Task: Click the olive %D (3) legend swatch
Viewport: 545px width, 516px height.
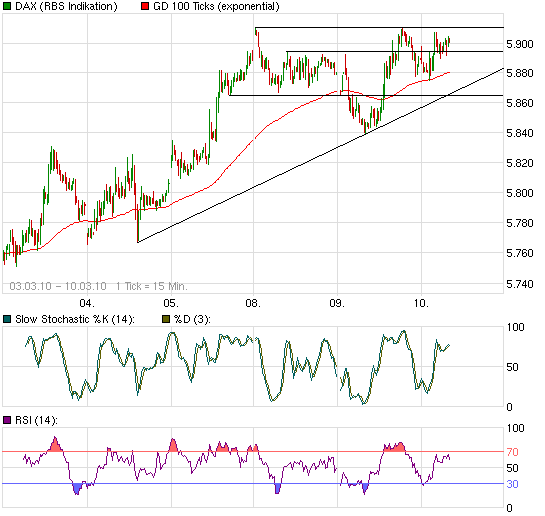Action: click(166, 319)
